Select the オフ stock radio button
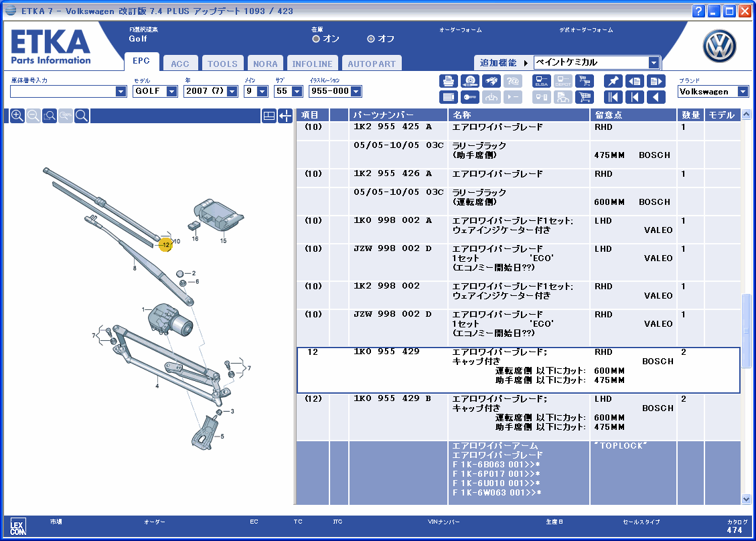 pyautogui.click(x=371, y=39)
